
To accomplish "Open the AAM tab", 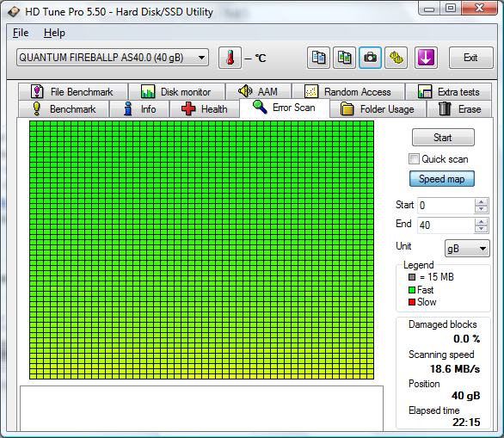I will coord(258,92).
